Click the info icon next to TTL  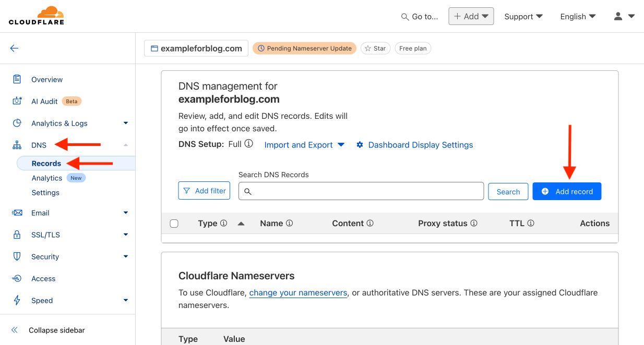(530, 223)
